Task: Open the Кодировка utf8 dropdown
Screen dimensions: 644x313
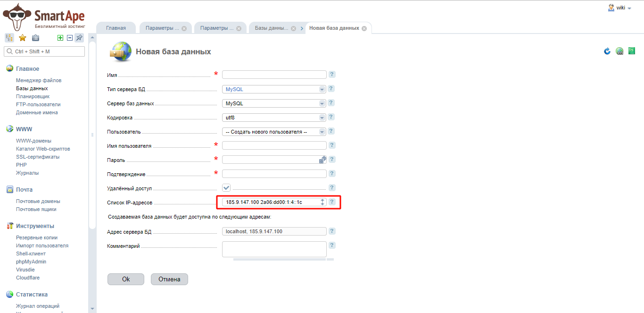Action: click(x=274, y=117)
